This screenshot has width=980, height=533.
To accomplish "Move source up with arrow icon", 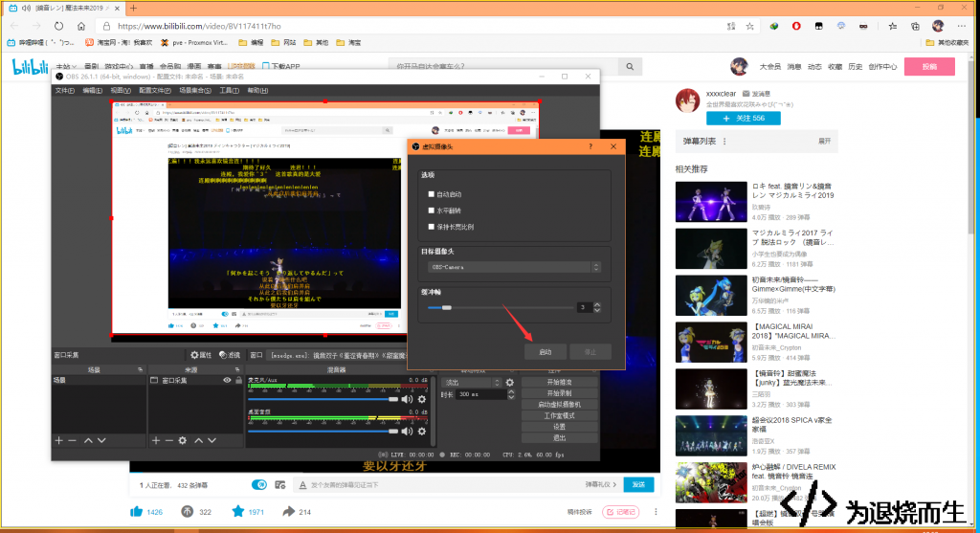I will pos(198,440).
